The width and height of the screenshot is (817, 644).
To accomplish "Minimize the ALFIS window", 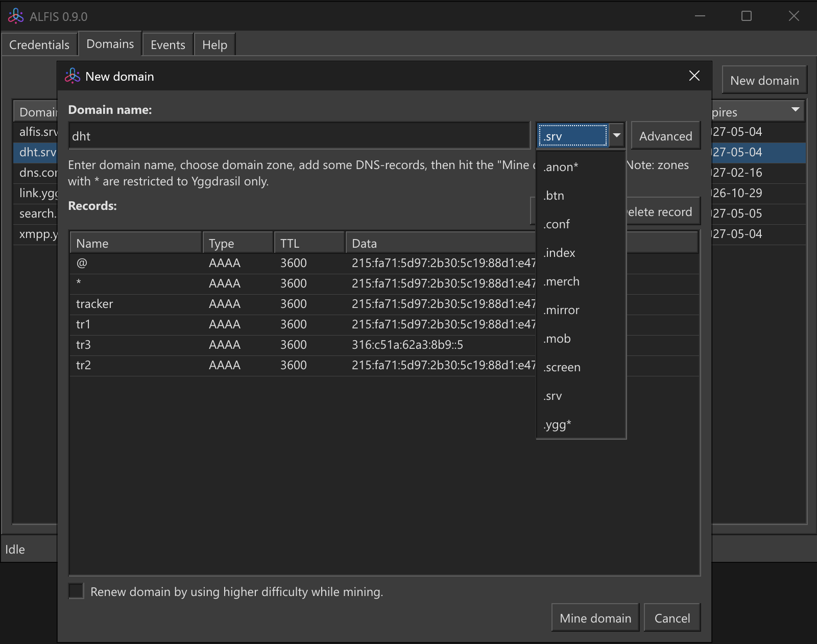I will tap(700, 16).
